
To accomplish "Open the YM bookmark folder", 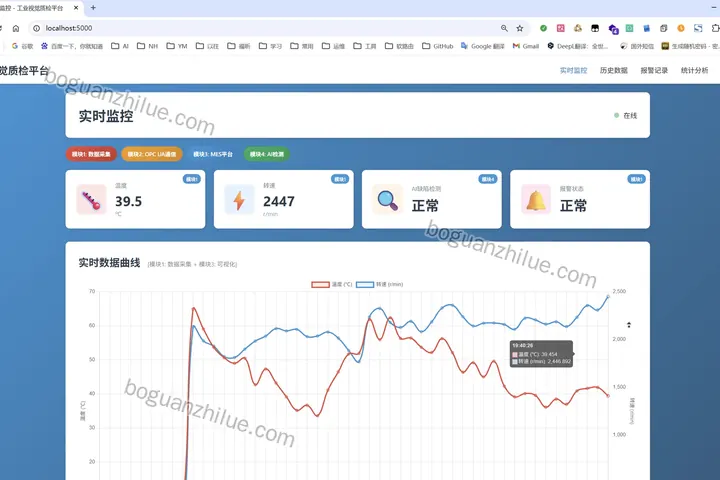I will 177,46.
